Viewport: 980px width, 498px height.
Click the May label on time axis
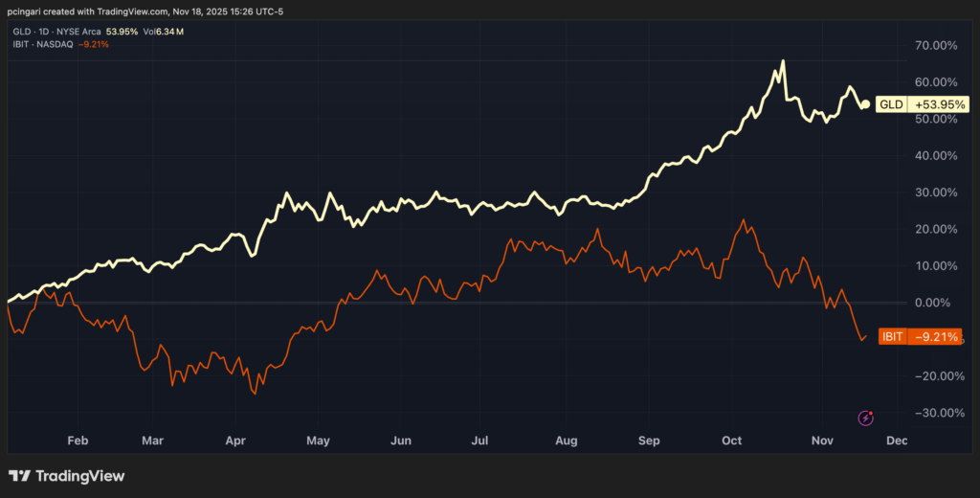coord(318,441)
